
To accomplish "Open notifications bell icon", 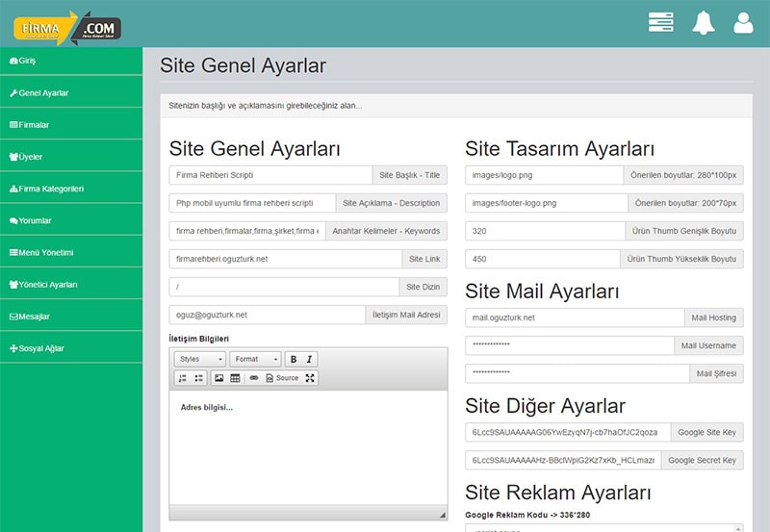I will [x=704, y=22].
